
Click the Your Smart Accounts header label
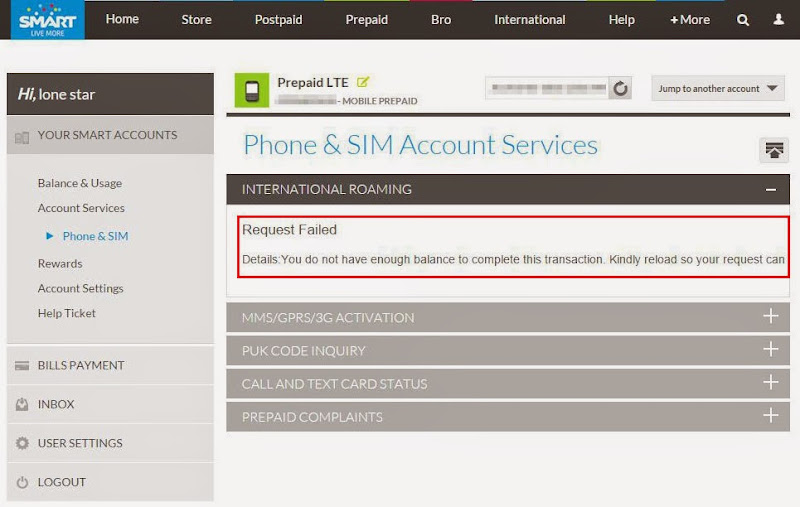click(x=108, y=135)
